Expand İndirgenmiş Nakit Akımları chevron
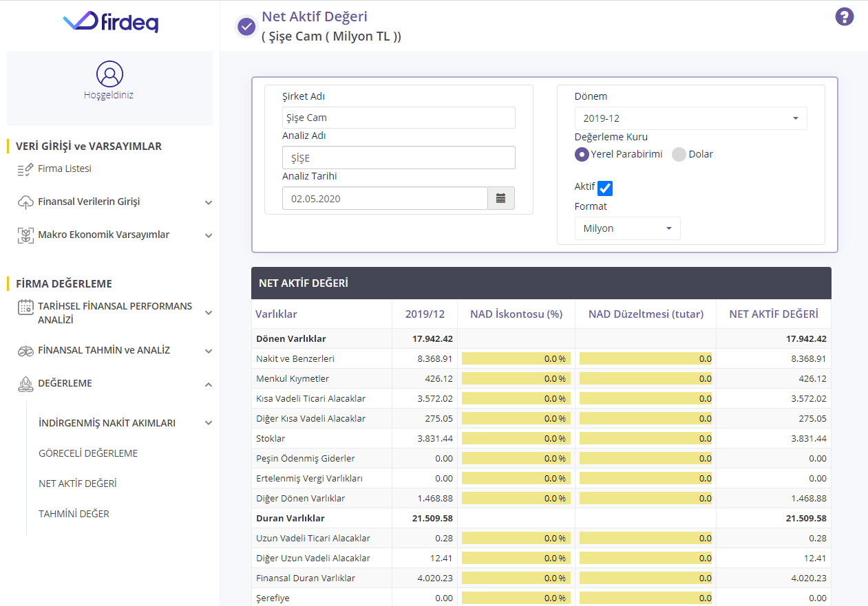The width and height of the screenshot is (868, 606). click(x=209, y=423)
